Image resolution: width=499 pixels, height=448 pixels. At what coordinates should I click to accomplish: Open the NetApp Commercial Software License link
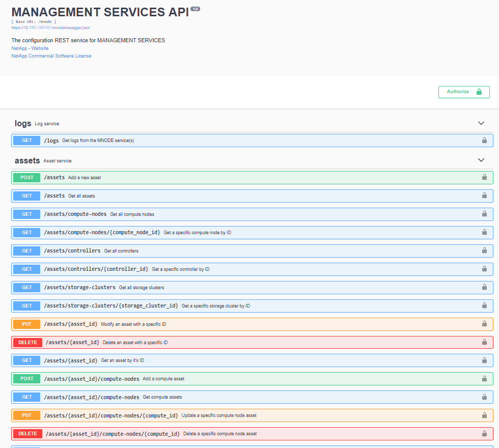coord(51,56)
